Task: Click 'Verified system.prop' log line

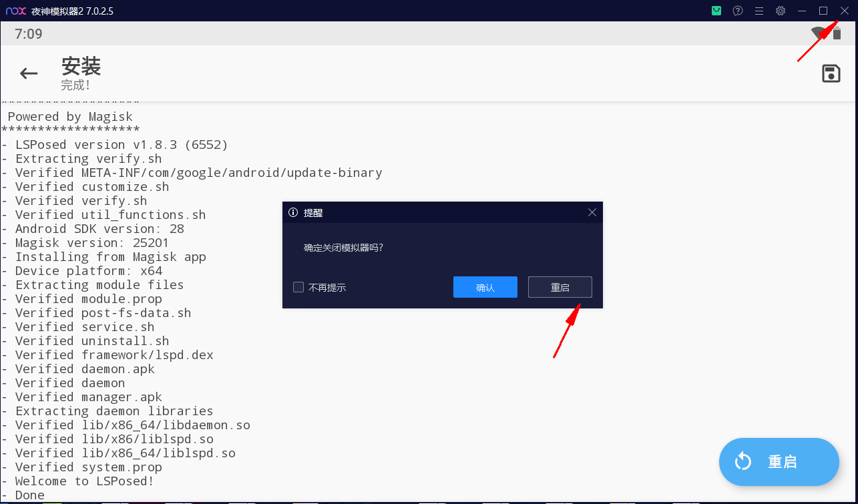Action: point(81,467)
